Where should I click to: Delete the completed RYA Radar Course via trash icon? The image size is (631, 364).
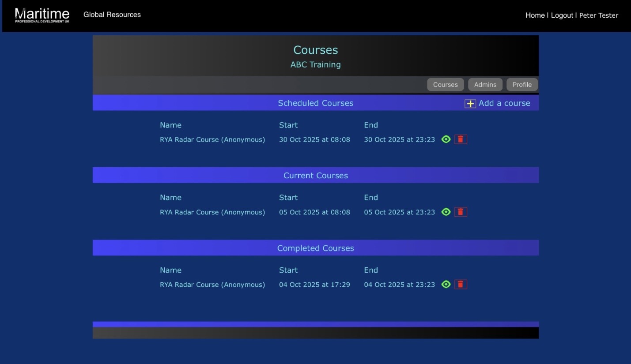[461, 284]
